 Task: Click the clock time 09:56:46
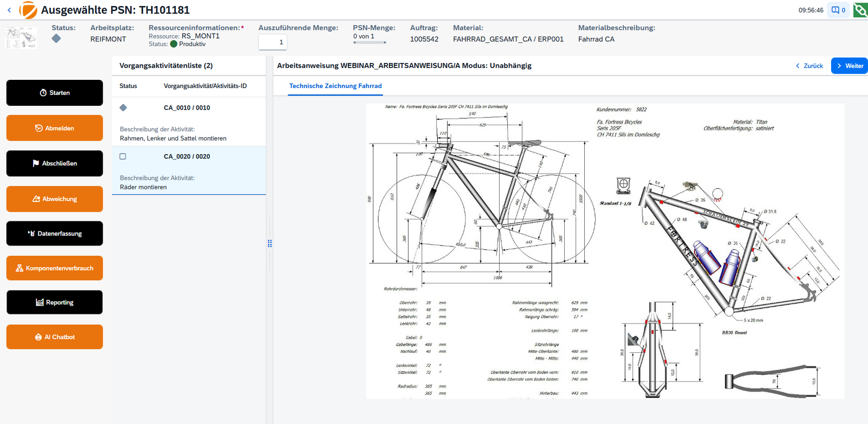811,10
